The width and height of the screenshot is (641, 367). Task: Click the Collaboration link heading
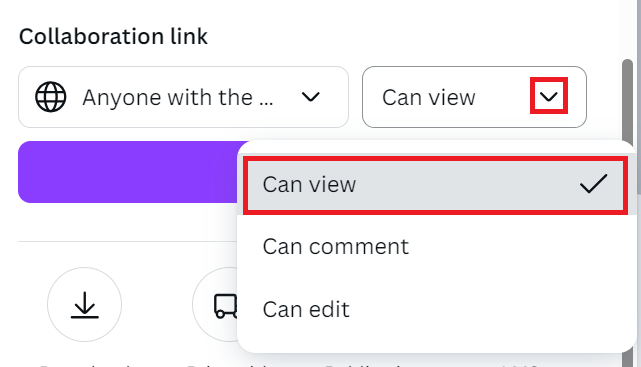113,36
